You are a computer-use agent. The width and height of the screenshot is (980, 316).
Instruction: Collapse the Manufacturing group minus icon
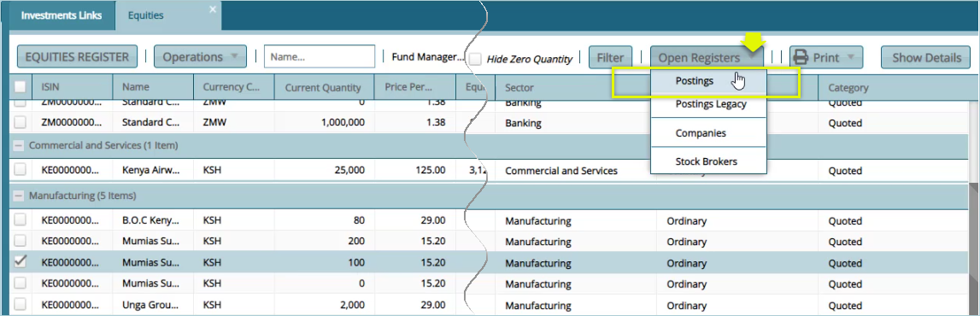[x=20, y=196]
